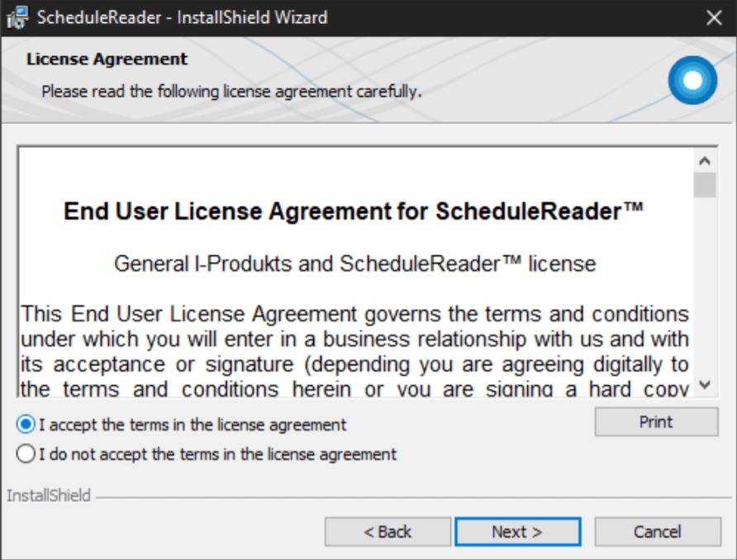Click the 'License Agreement' header title
737x560 pixels.
[107, 59]
